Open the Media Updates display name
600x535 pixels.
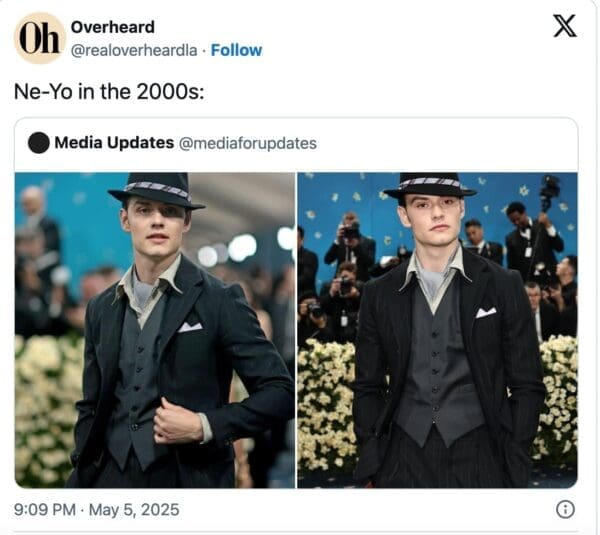click(114, 143)
